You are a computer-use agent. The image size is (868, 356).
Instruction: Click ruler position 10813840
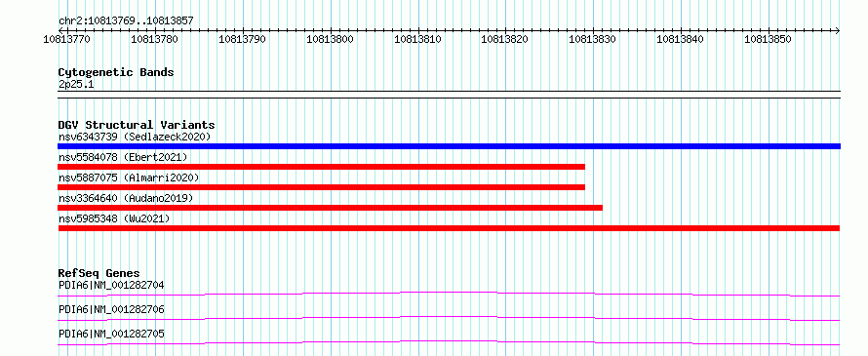click(x=680, y=39)
